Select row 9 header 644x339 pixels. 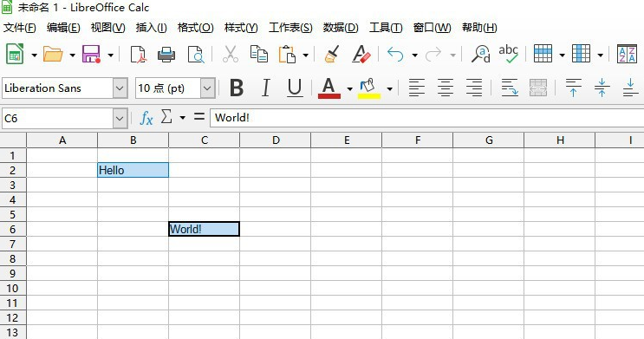coord(13,273)
